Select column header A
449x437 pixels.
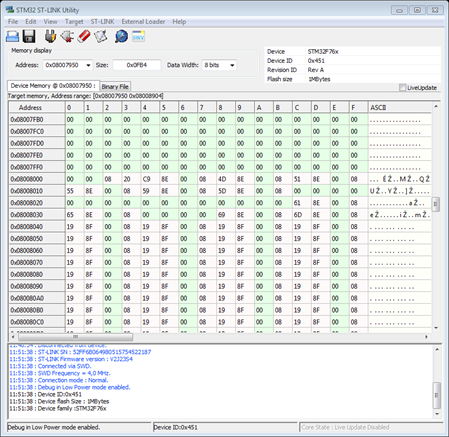coord(264,107)
